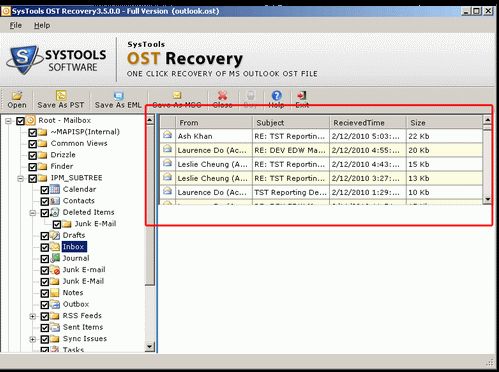Image resolution: width=499 pixels, height=372 pixels.
Task: Collapse the Deleted Items folder node
Action: tap(33, 213)
